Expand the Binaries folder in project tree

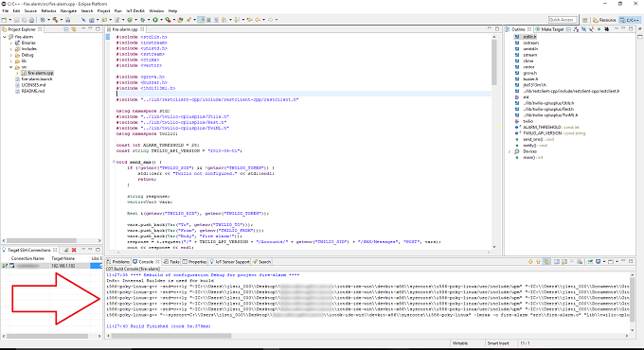click(x=11, y=43)
